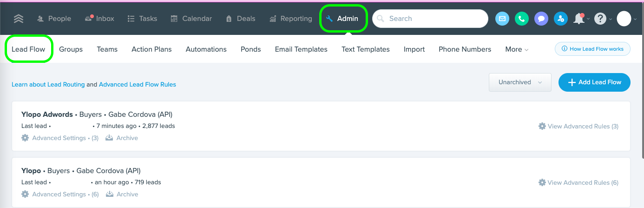Image resolution: width=644 pixels, height=208 pixels.
Task: Open the Inbox tab in the top navigation
Action: click(99, 19)
